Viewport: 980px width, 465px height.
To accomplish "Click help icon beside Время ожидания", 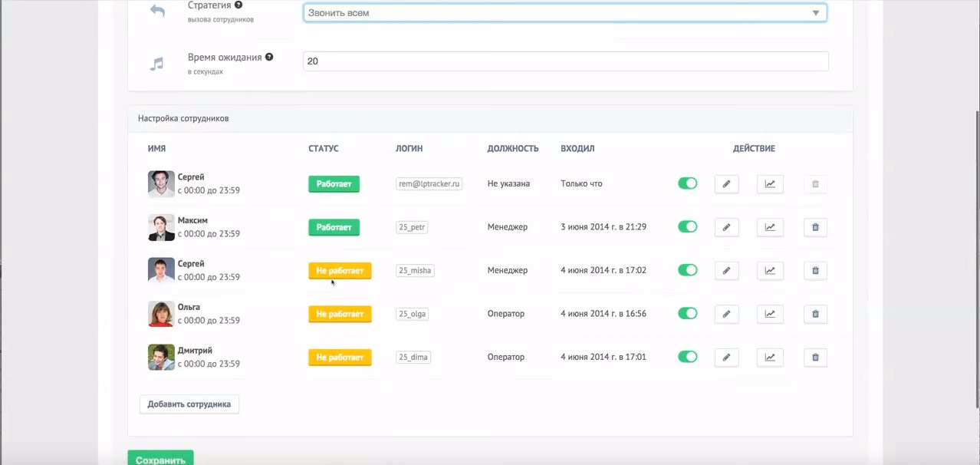I will point(269,57).
